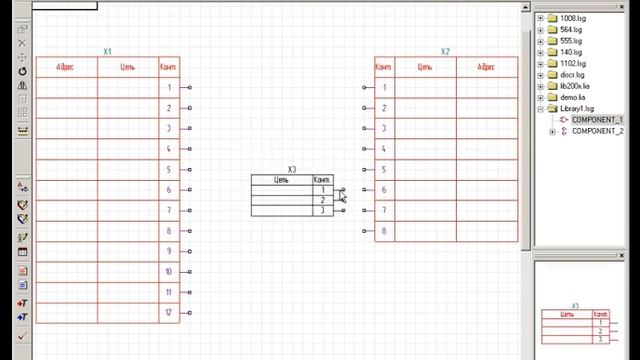
Task: Click contact number 4 cell in X2
Action: click(384, 149)
